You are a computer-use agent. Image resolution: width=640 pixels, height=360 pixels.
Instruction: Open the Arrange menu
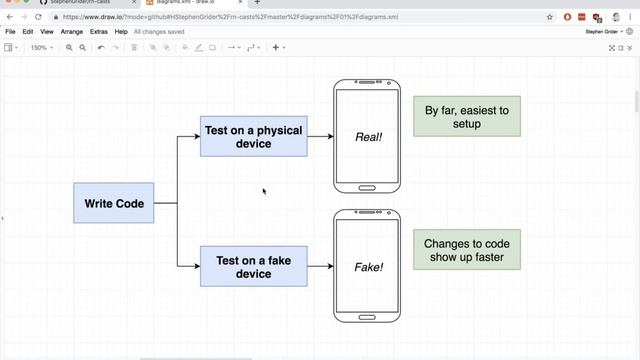(72, 32)
